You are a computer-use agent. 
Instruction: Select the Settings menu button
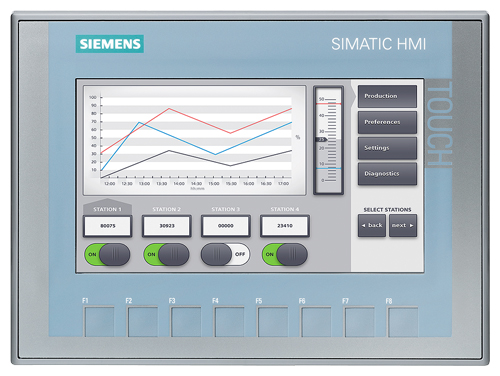[x=387, y=148]
